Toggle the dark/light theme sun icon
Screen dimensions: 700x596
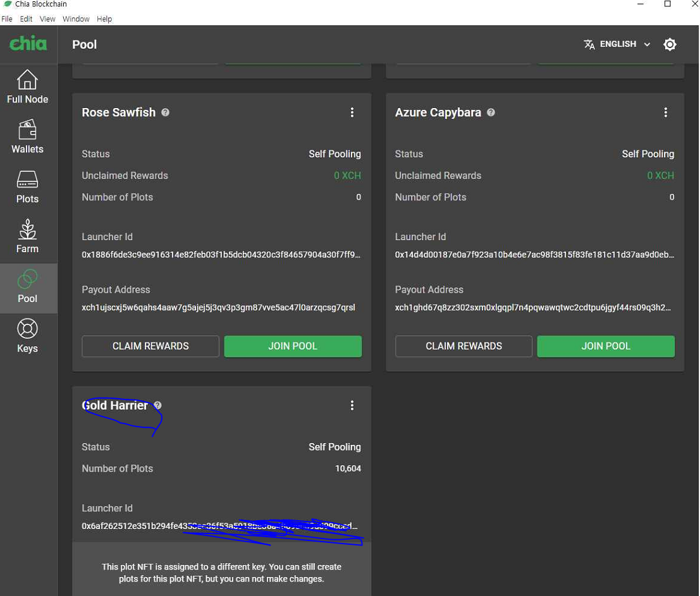click(670, 44)
